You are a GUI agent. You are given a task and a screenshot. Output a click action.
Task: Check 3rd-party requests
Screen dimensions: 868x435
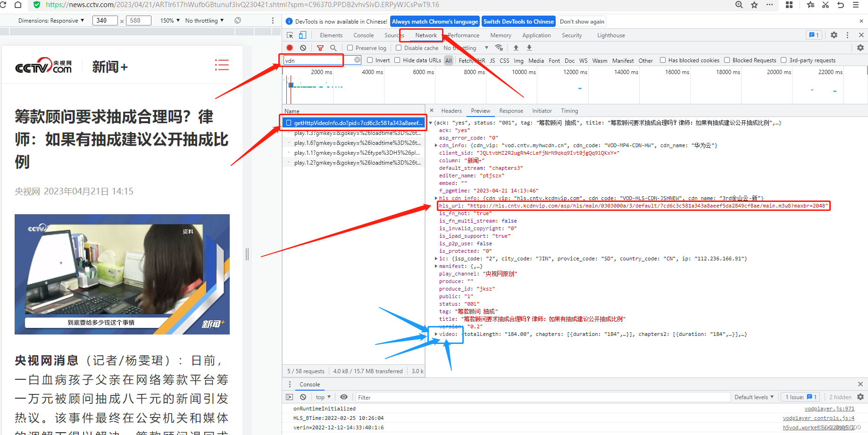784,60
